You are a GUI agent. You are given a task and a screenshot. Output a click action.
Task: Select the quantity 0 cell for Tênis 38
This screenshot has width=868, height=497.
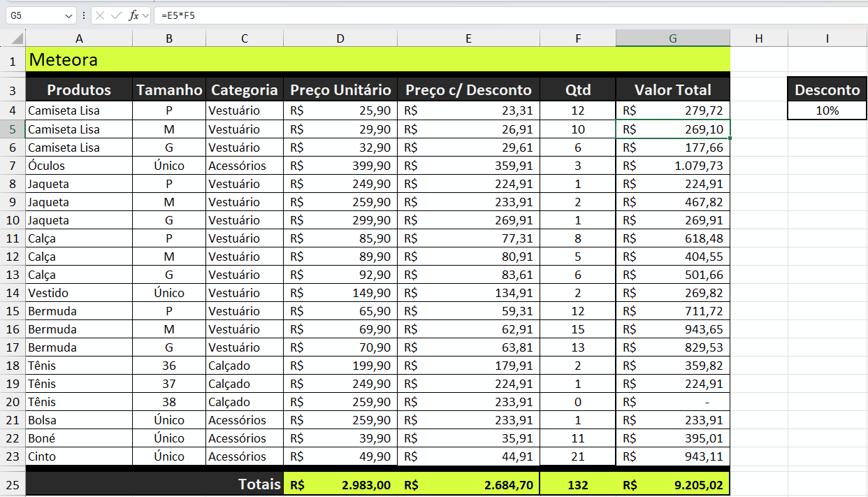pos(578,402)
